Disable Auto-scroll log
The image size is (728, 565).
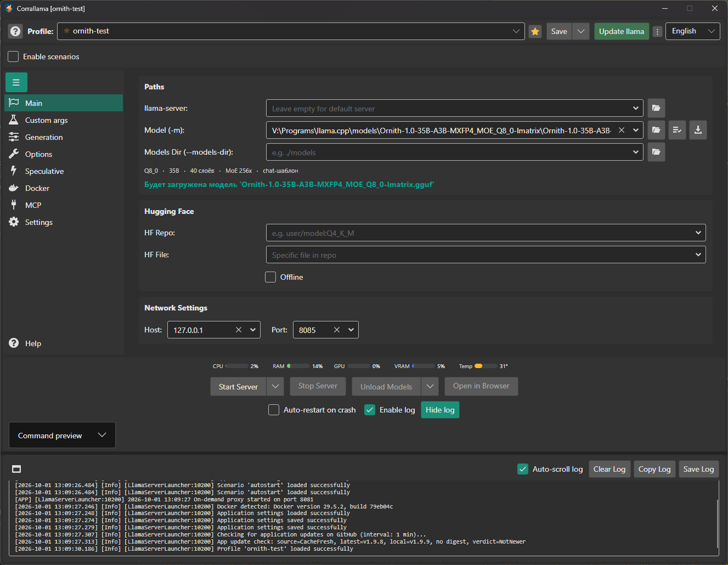[523, 469]
